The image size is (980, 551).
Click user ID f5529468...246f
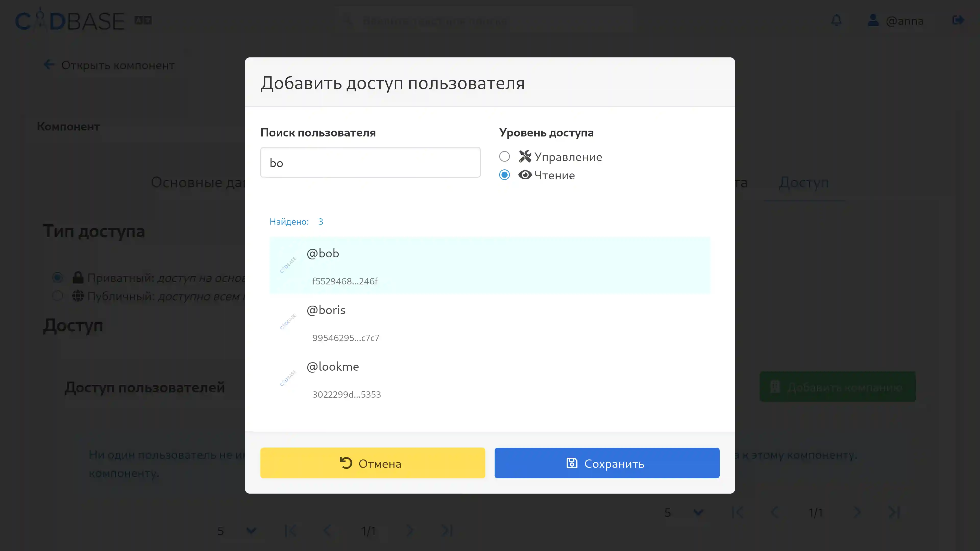pos(345,281)
